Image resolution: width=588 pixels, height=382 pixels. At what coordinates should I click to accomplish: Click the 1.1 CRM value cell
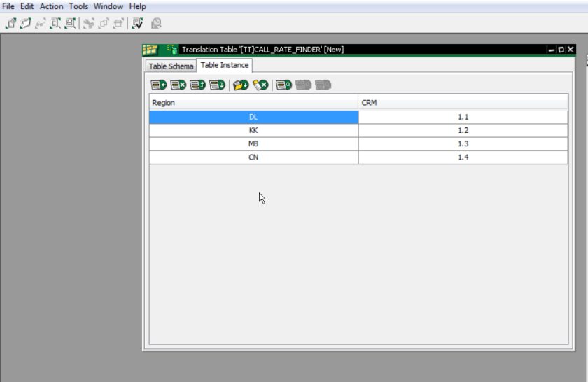[x=463, y=117]
